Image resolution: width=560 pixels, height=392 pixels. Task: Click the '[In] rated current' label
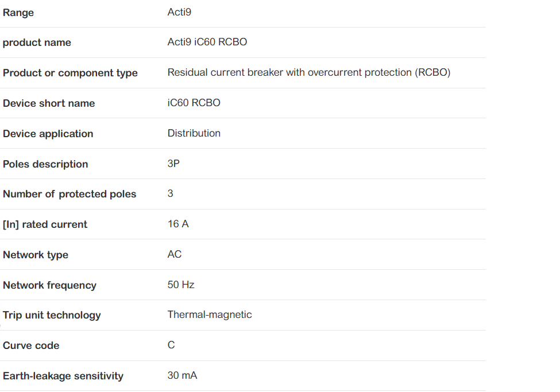pos(45,225)
